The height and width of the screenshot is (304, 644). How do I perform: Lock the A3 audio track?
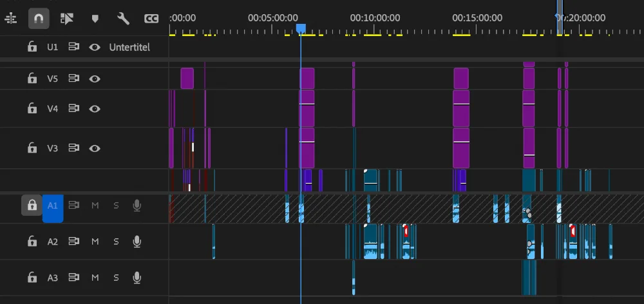point(32,278)
